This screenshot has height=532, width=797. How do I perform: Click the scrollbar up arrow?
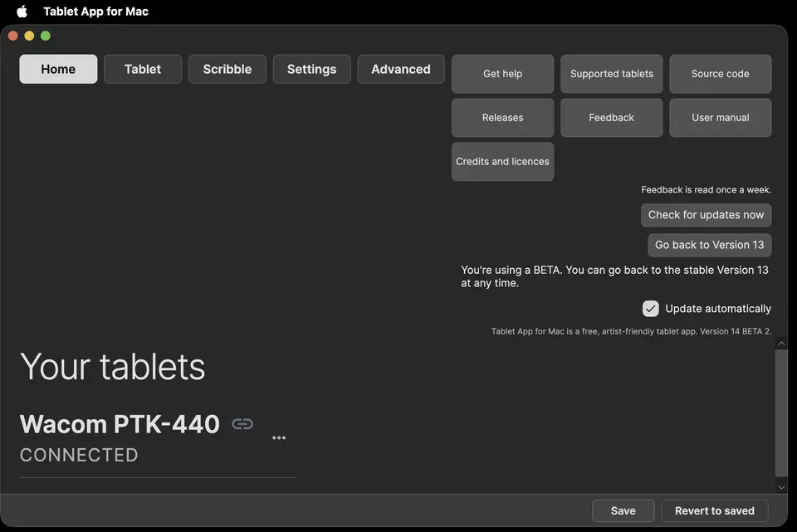click(781, 344)
